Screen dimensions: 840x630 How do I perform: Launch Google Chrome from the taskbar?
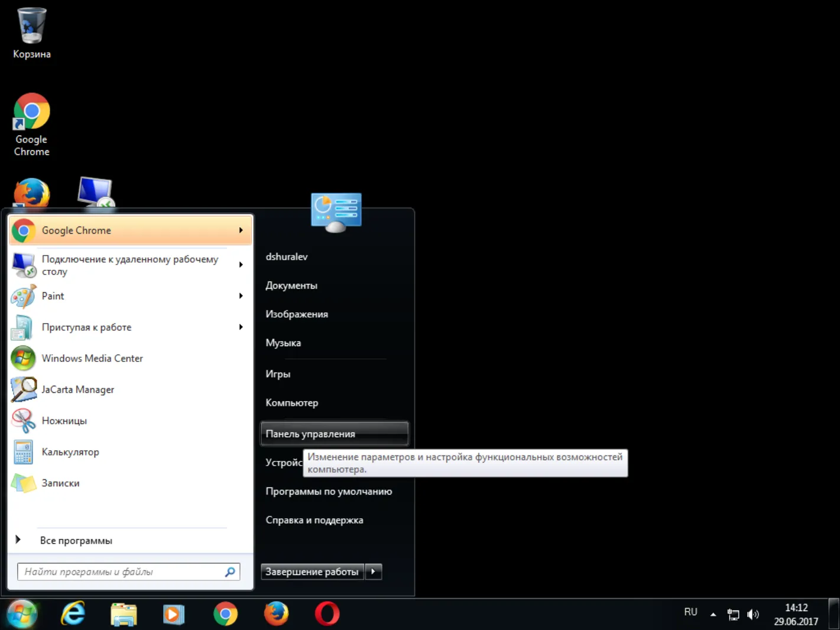pyautogui.click(x=225, y=614)
